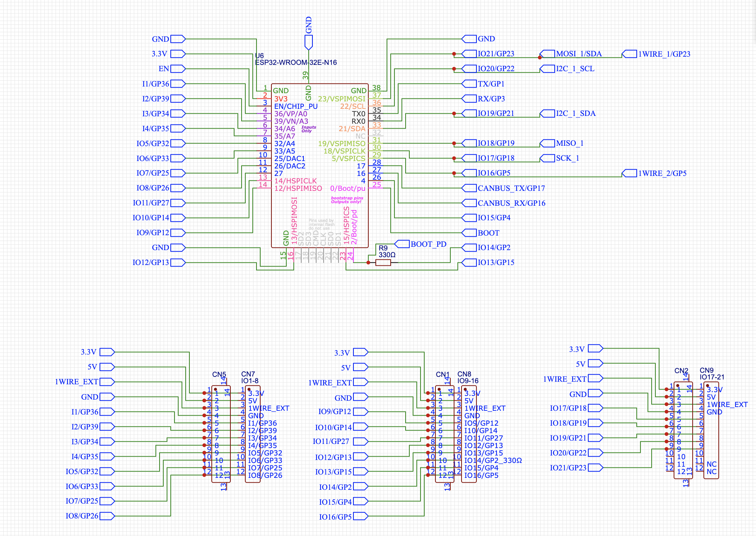Select the RX0 pin label

pyautogui.click(x=359, y=121)
